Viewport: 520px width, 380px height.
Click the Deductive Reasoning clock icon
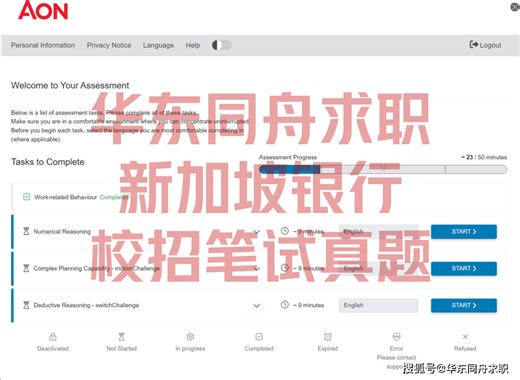pos(285,304)
